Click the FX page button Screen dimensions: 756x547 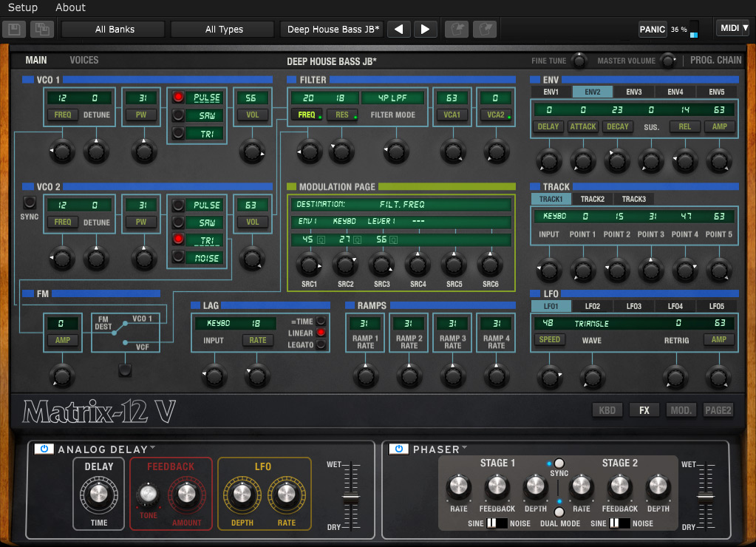644,410
